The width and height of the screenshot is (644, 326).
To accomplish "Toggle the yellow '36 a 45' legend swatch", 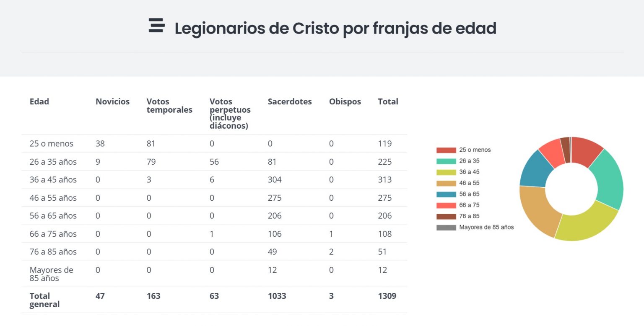I will (446, 172).
